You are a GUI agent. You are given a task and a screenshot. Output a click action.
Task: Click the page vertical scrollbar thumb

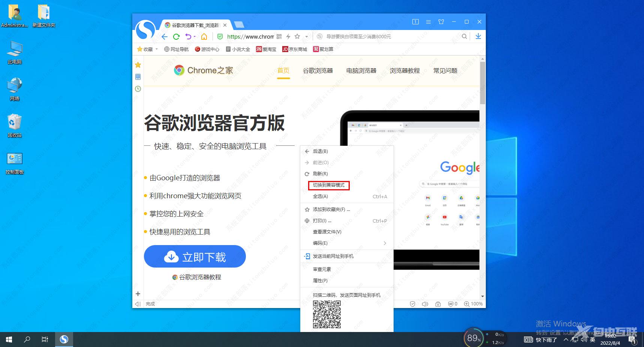click(482, 83)
